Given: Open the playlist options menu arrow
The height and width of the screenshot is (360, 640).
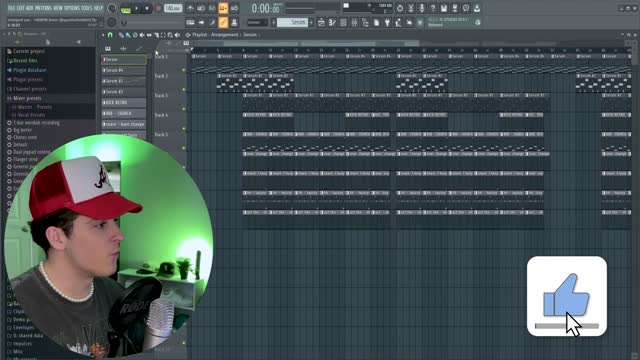Looking at the screenshot, I should point(103,35).
